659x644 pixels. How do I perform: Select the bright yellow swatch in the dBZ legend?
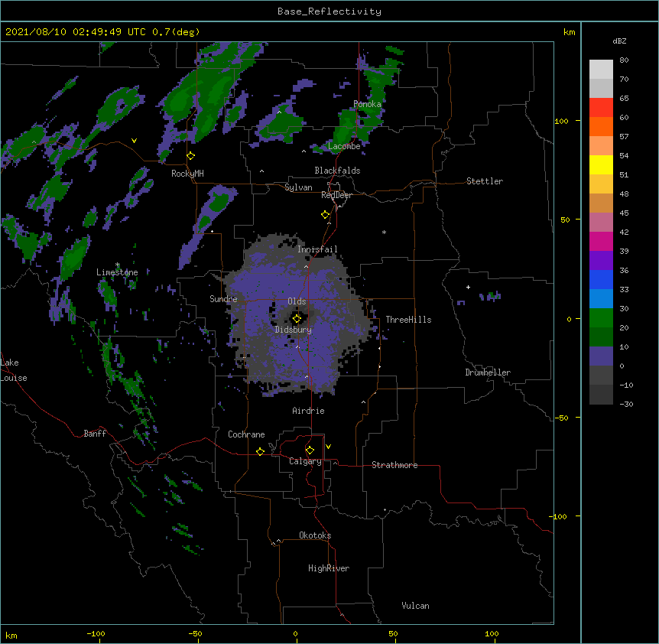click(601, 164)
